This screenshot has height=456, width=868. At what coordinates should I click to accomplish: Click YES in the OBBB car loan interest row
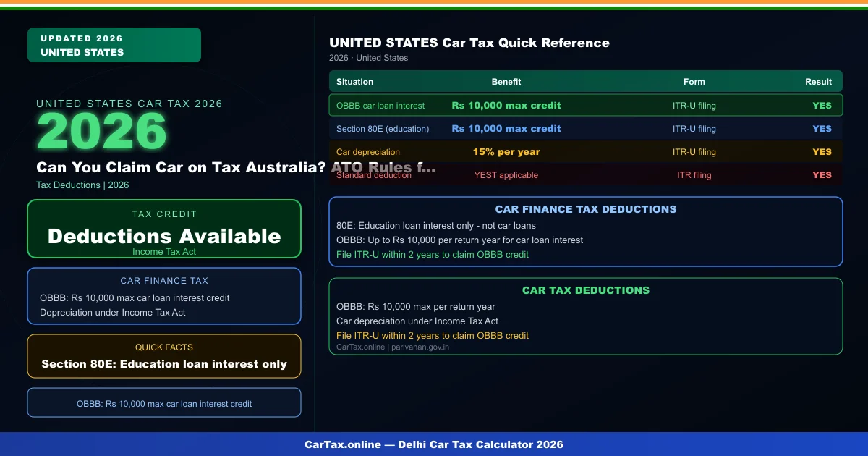tap(822, 106)
